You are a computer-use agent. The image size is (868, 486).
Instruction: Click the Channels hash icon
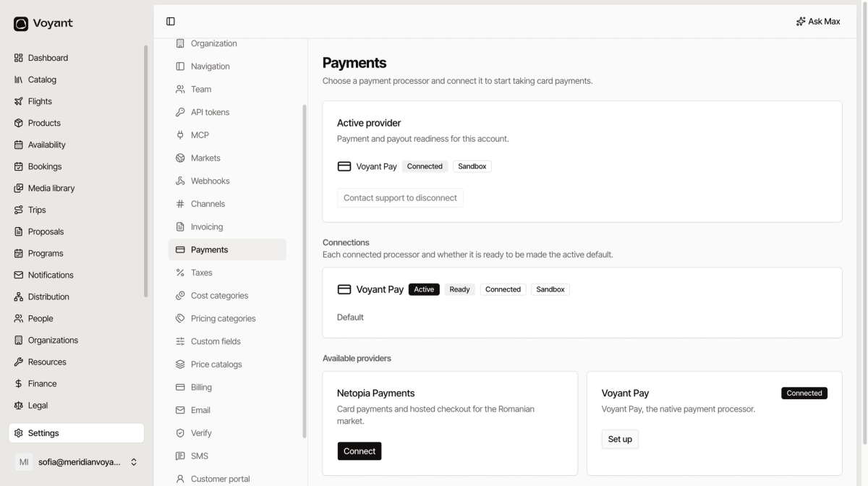point(180,204)
